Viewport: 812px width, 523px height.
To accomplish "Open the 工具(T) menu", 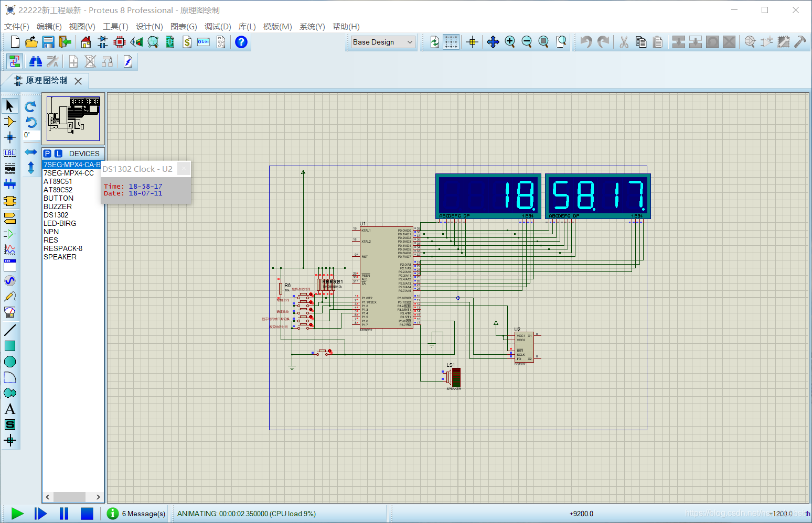I will (x=115, y=27).
